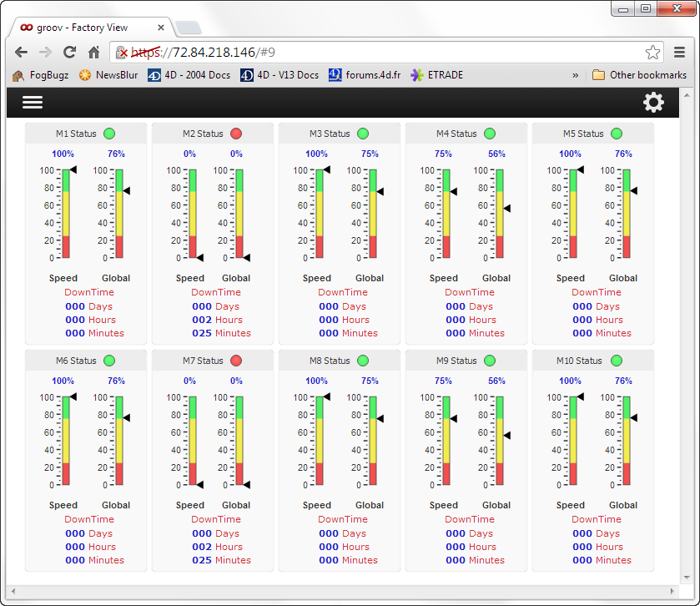
Task: Go to the browser home page
Action: [93, 53]
